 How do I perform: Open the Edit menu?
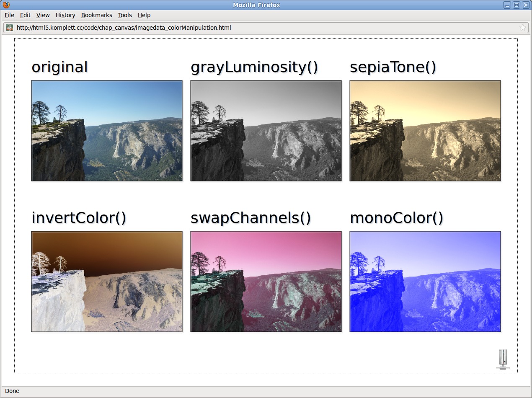point(25,15)
